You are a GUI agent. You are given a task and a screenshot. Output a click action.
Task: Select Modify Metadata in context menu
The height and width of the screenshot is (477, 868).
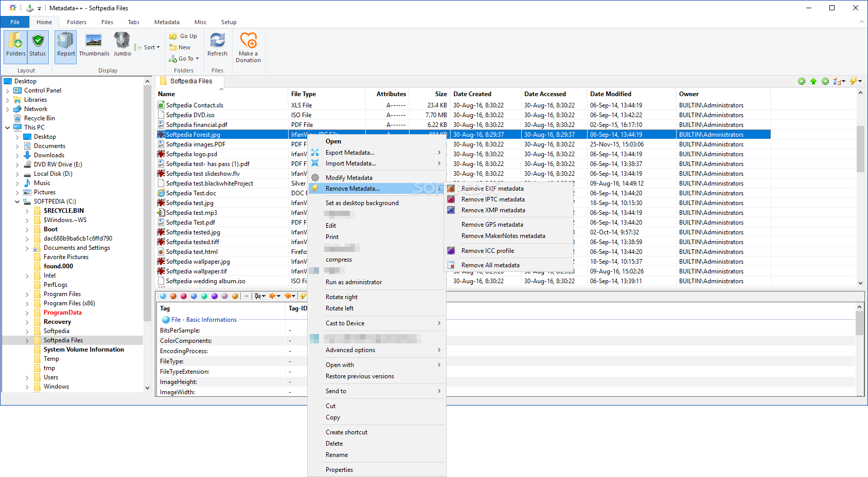[376, 178]
